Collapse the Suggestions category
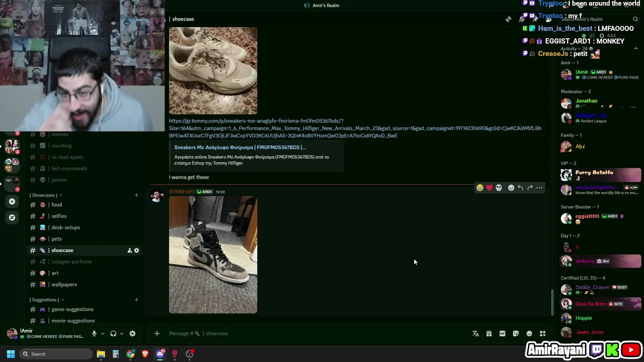 [x=47, y=300]
